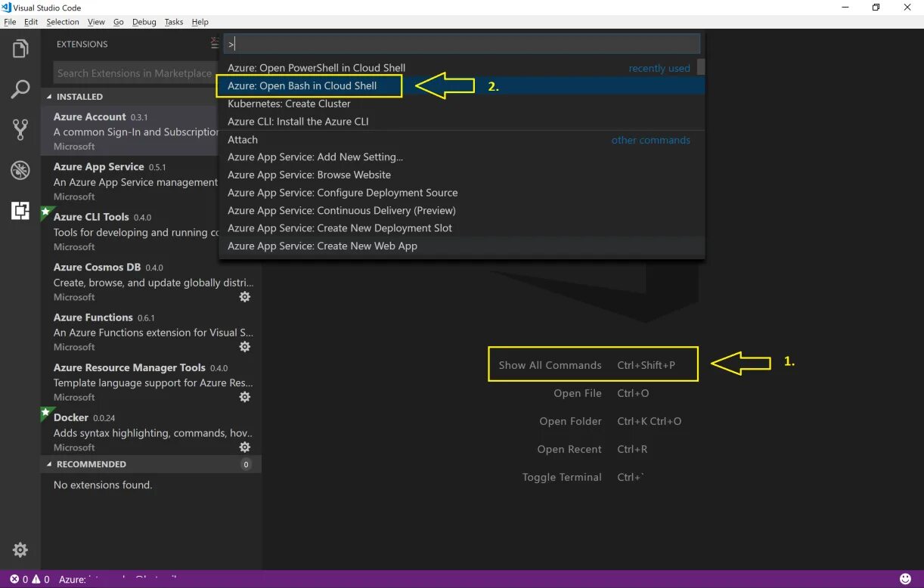Select Azure App Service: Create New Deployment Slot
The image size is (924, 588).
point(462,228)
